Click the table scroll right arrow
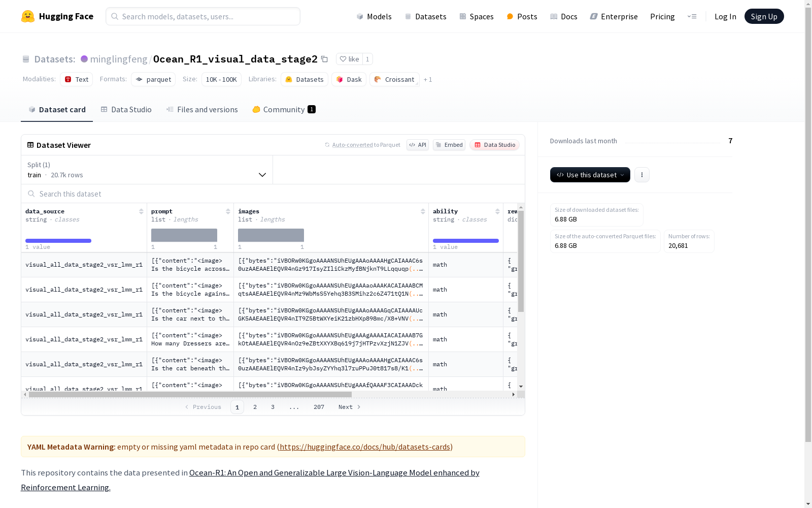Viewport: 812px width, 508px height. pos(514,394)
